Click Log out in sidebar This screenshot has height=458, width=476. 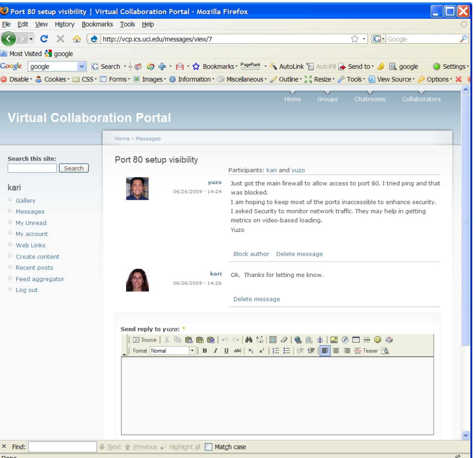pos(26,290)
